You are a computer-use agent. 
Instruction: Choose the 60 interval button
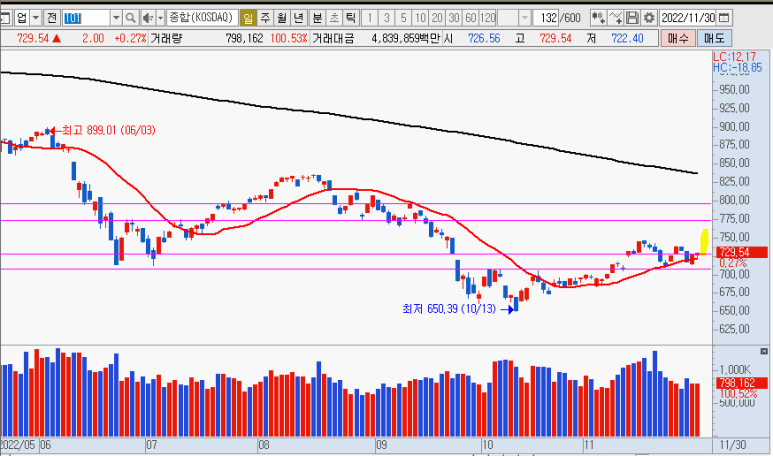click(x=471, y=19)
